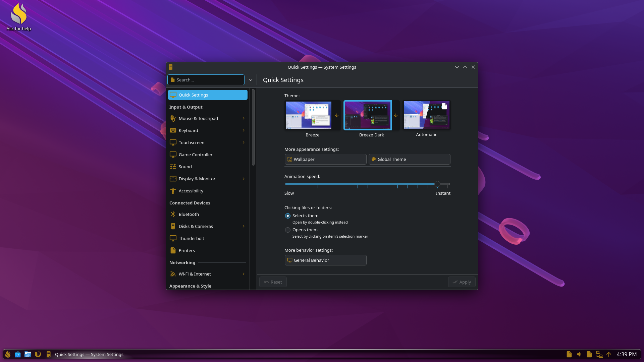
Task: Open the Breeze Dark theme download arrow
Action: tap(396, 115)
